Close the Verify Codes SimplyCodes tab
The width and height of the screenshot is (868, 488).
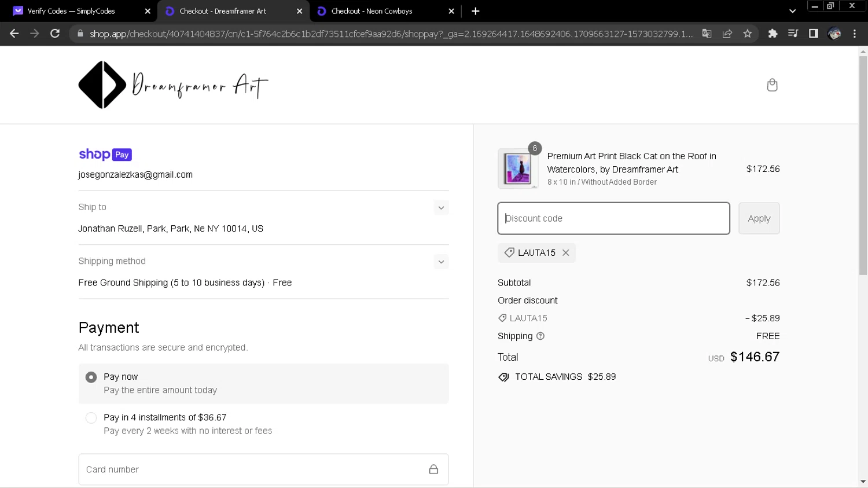(148, 11)
